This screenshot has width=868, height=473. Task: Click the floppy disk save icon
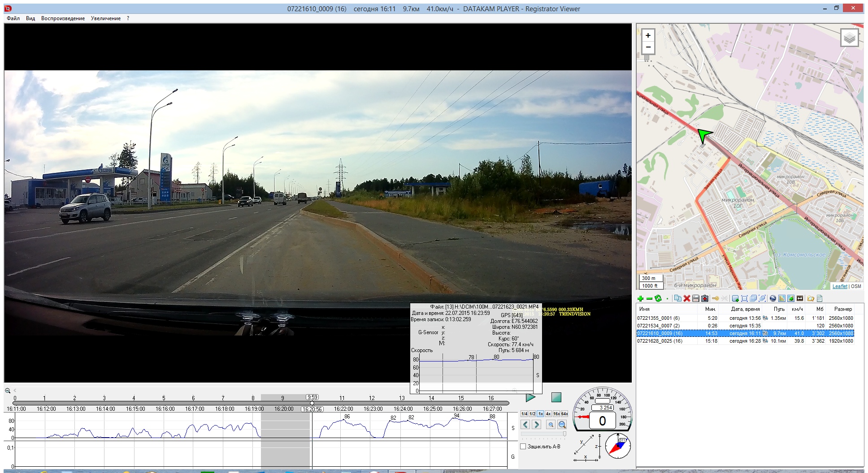pos(695,298)
